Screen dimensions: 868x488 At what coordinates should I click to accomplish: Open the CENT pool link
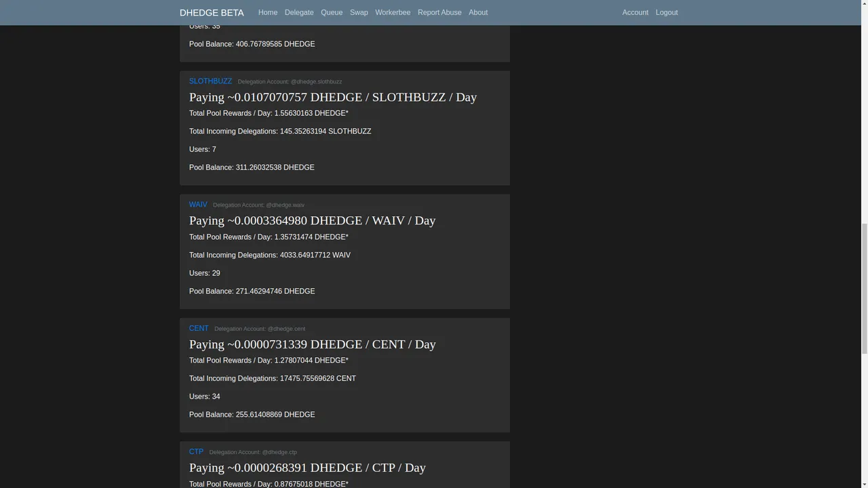pos(199,328)
